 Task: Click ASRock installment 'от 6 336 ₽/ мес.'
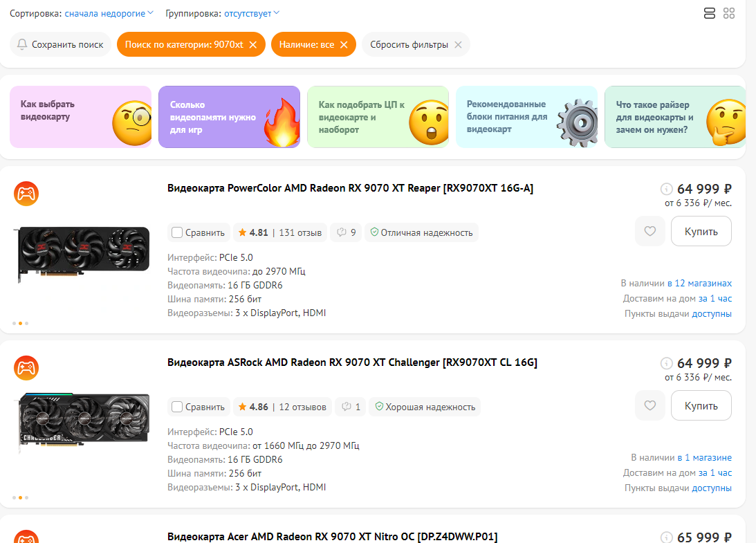point(698,377)
